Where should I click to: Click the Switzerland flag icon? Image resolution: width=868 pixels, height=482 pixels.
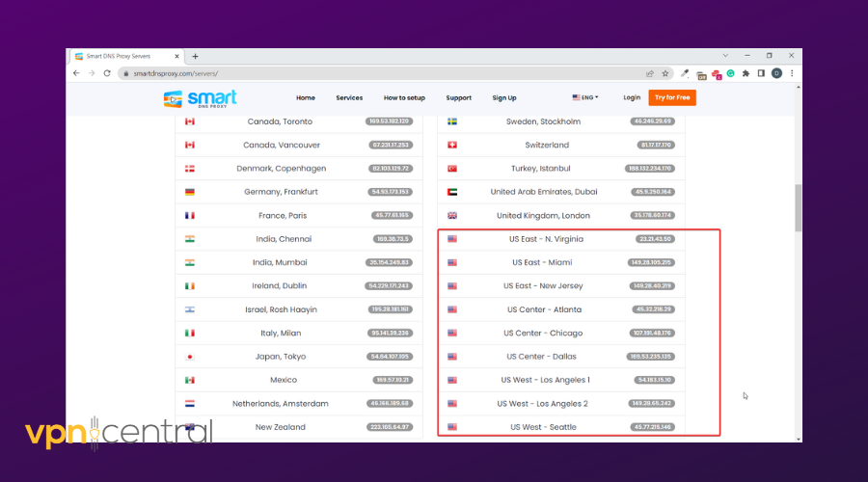[452, 145]
